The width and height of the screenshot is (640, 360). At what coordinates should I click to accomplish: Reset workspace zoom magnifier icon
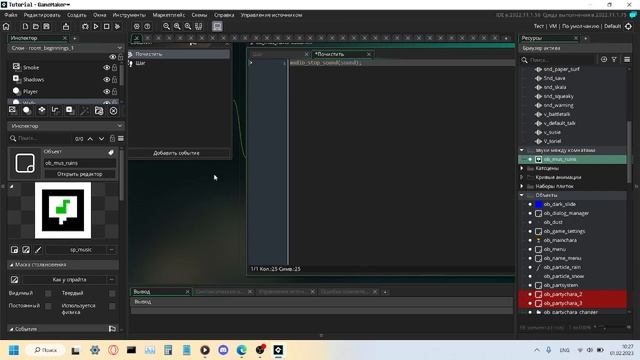click(188, 27)
